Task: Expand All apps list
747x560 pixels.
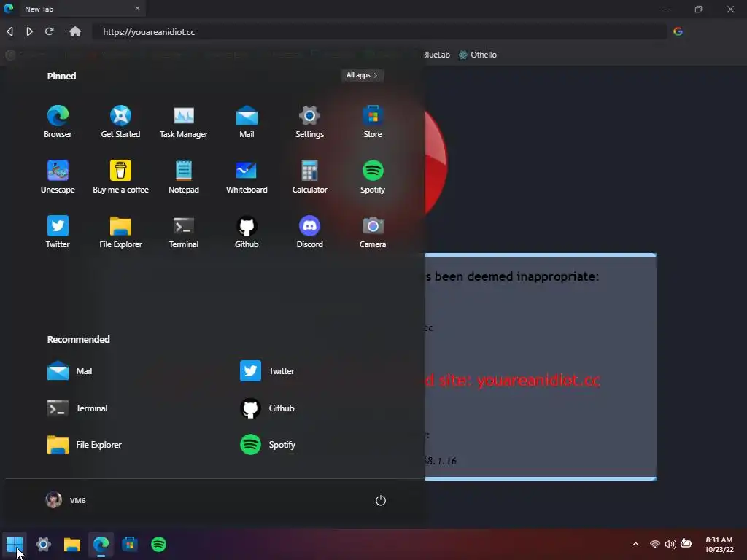Action: click(362, 75)
